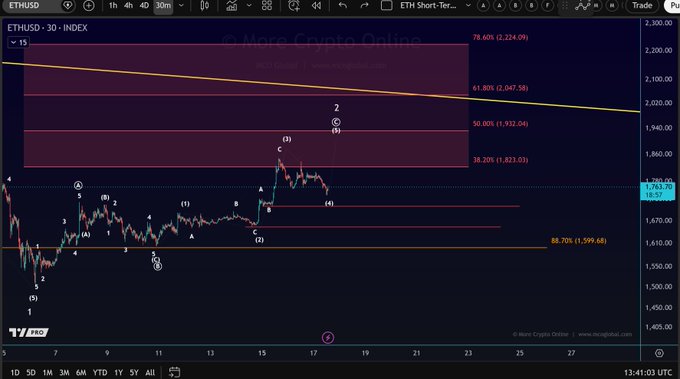Select the 30m timeframe
Image resolution: width=680 pixels, height=379 pixels.
click(x=163, y=6)
